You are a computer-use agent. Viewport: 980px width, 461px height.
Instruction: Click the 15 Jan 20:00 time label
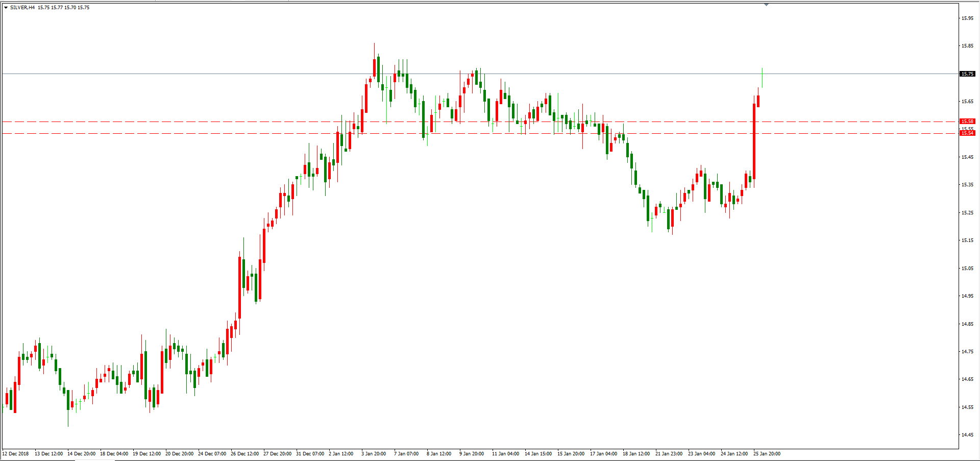(571, 454)
